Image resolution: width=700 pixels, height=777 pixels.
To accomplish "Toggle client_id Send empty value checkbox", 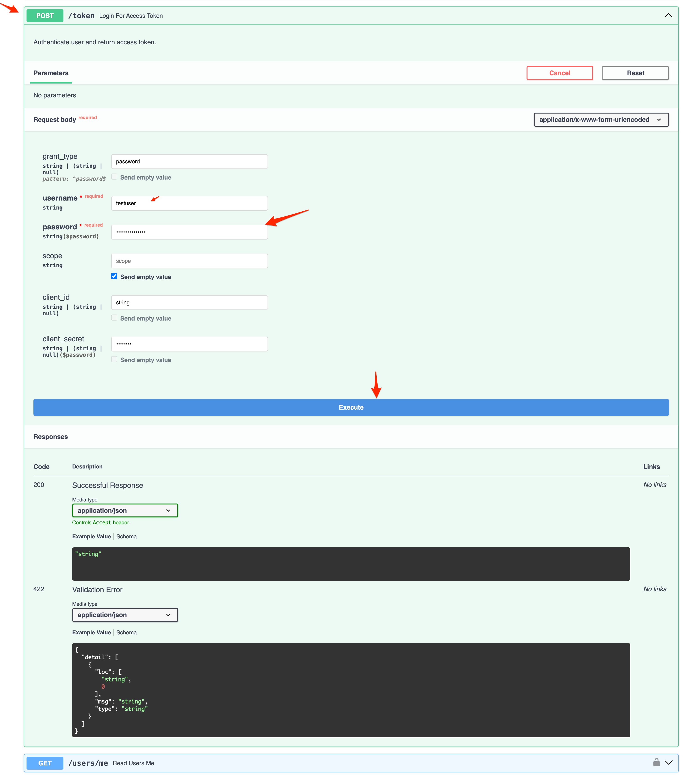I will 114,318.
